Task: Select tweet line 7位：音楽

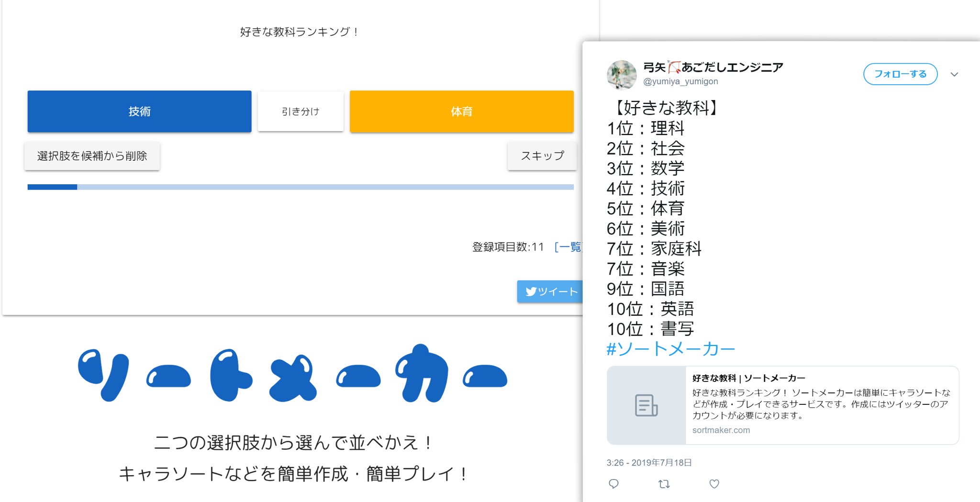Action: pos(646,269)
